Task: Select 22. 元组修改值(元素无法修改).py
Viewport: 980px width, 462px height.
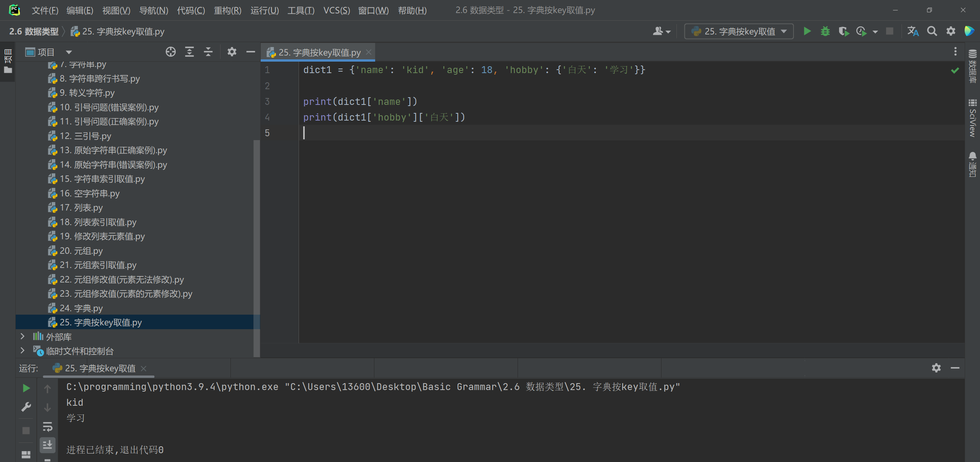Action: pyautogui.click(x=122, y=279)
